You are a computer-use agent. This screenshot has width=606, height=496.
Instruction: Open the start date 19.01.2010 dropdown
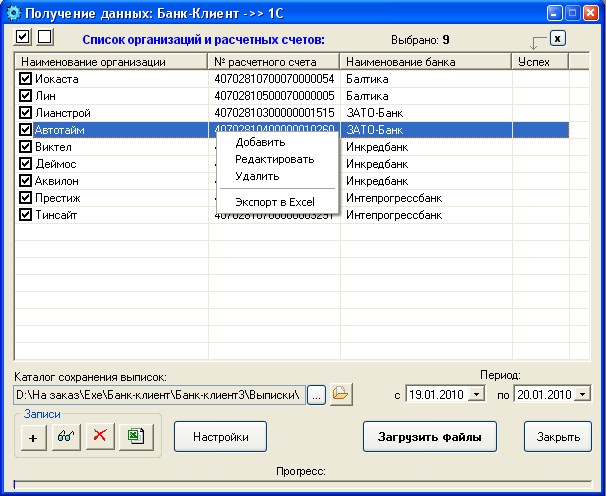pos(477,395)
